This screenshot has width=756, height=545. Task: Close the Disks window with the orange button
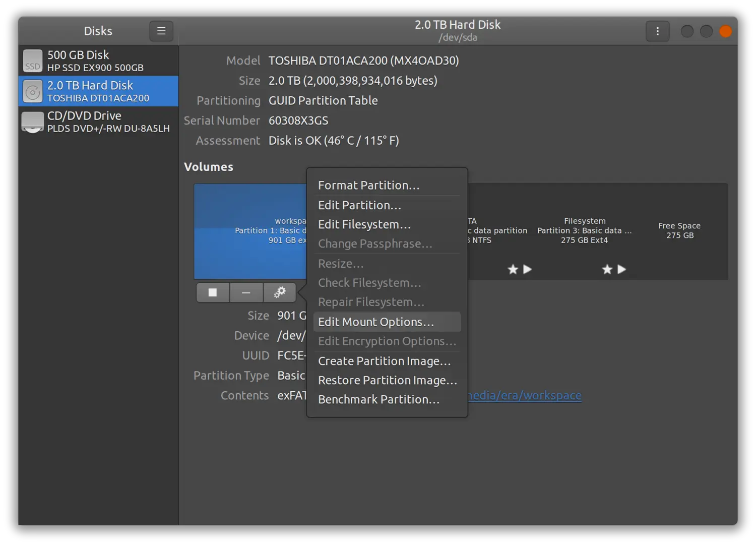click(x=725, y=31)
